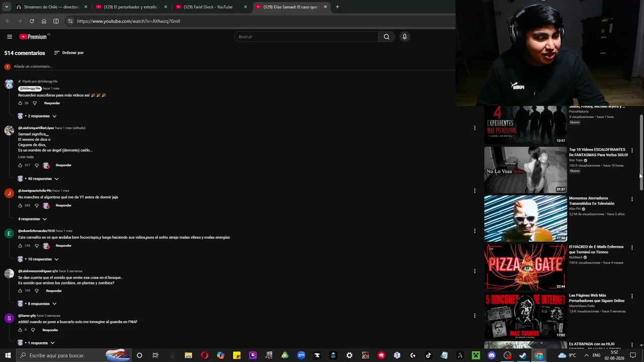644x362 pixels.
Task: Focus the YouTube 'Buscar' search box
Action: coord(306,37)
